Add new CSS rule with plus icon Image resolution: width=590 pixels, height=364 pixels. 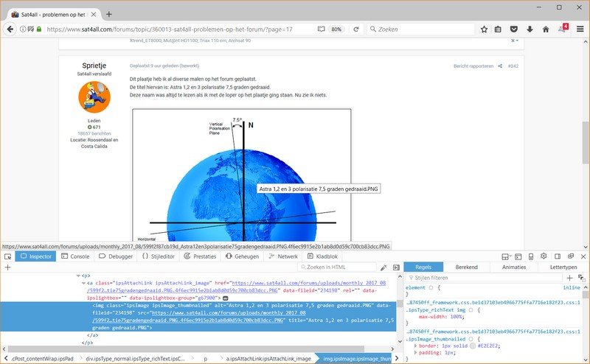point(569,278)
